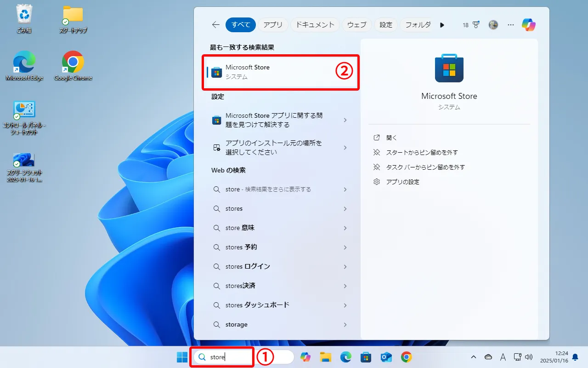This screenshot has height=368, width=588.
Task: Open the rewards points badge 18
Action: coord(471,25)
